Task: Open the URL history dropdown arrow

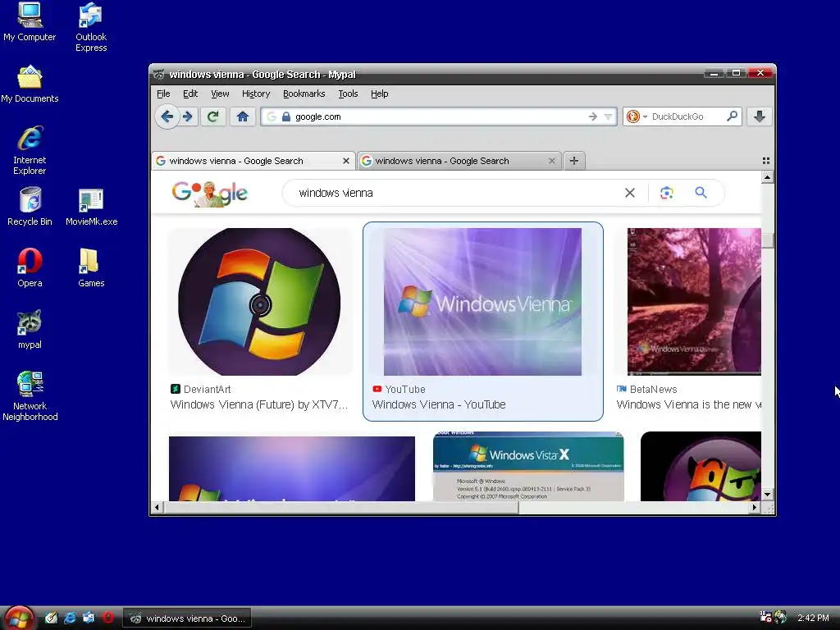Action: click(x=608, y=116)
